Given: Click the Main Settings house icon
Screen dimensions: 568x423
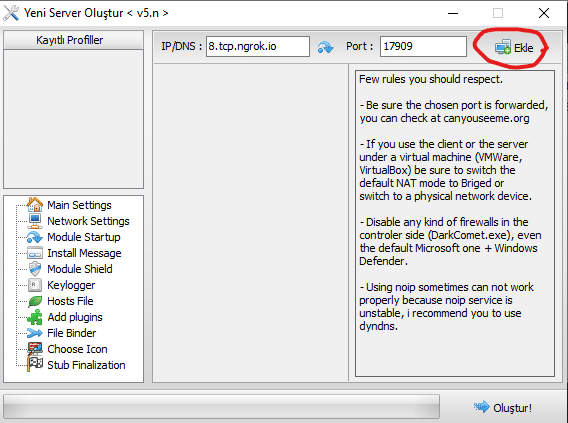Looking at the screenshot, I should pyautogui.click(x=35, y=205).
